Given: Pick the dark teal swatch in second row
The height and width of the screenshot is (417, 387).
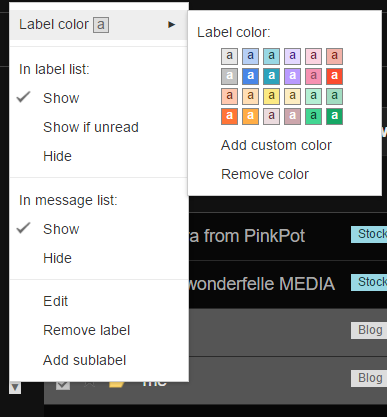Looking at the screenshot, I should click(271, 76).
